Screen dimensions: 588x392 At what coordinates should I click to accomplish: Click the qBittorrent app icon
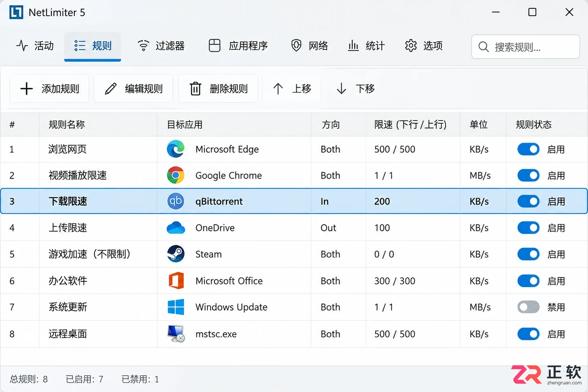(176, 201)
